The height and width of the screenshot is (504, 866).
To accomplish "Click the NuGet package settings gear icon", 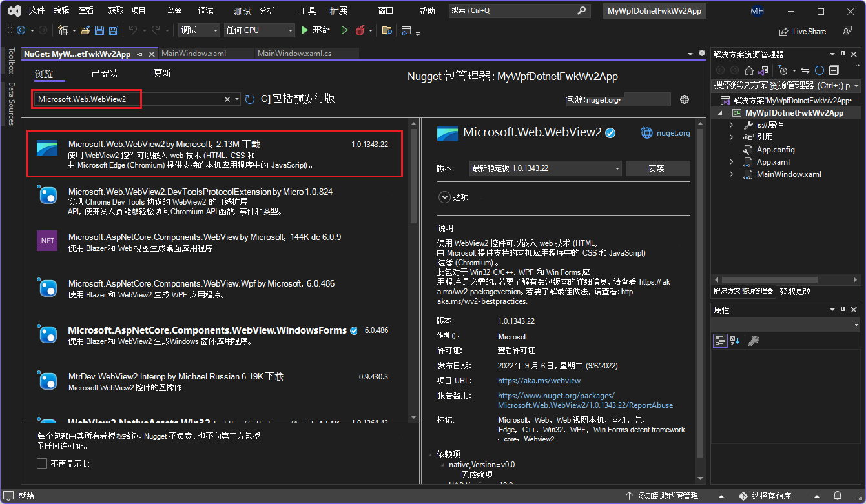I will pyautogui.click(x=684, y=99).
